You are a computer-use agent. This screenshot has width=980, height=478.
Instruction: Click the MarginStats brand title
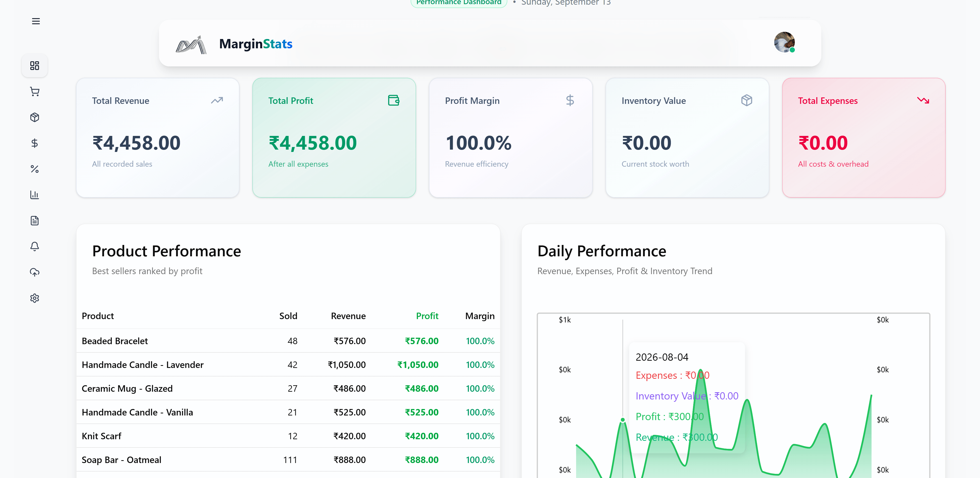256,44
